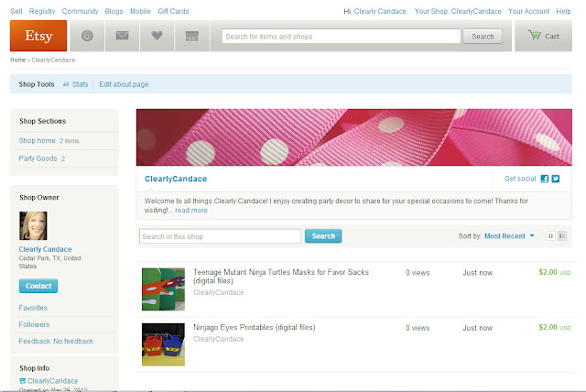Select Shop home section

[x=37, y=140]
